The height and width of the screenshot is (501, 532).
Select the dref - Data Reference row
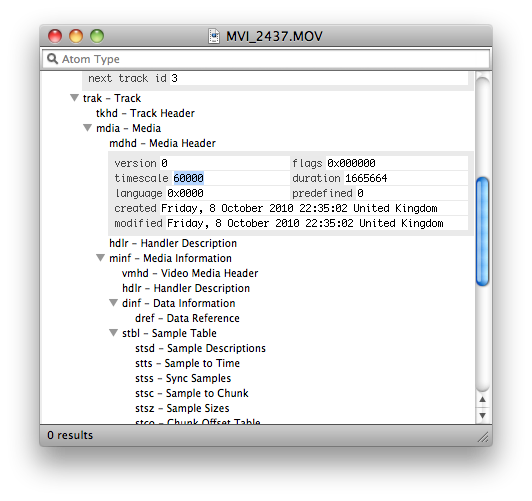[187, 318]
